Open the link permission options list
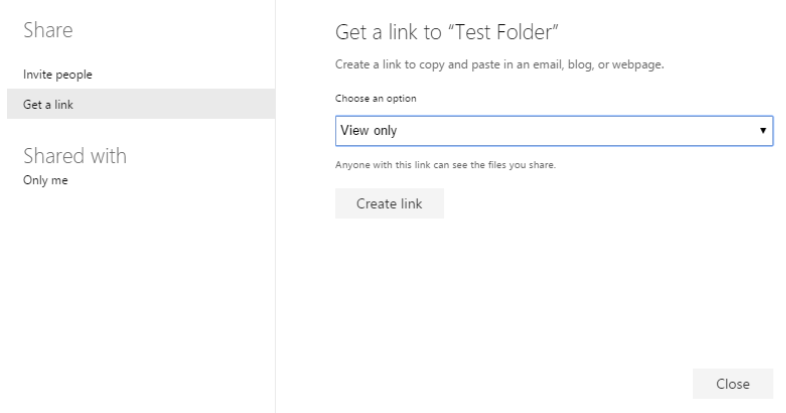 [x=554, y=131]
